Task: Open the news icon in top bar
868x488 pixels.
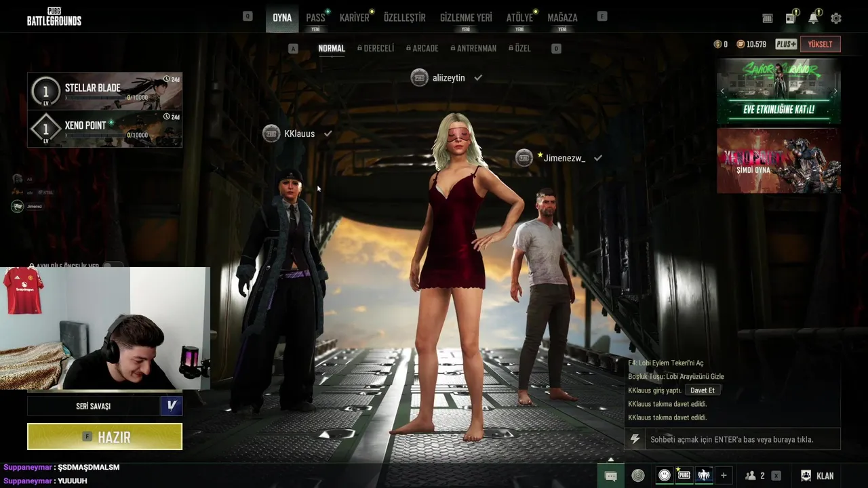Action: 791,18
